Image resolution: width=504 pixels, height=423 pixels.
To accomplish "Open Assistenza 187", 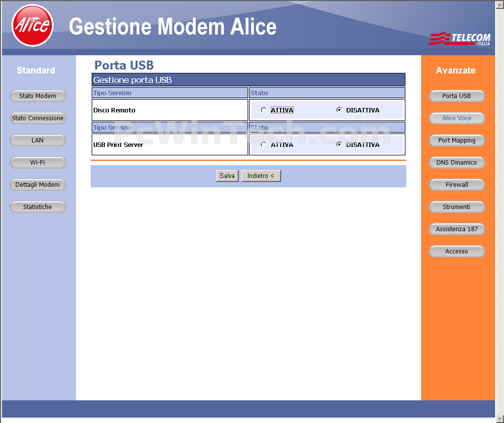I will click(457, 229).
